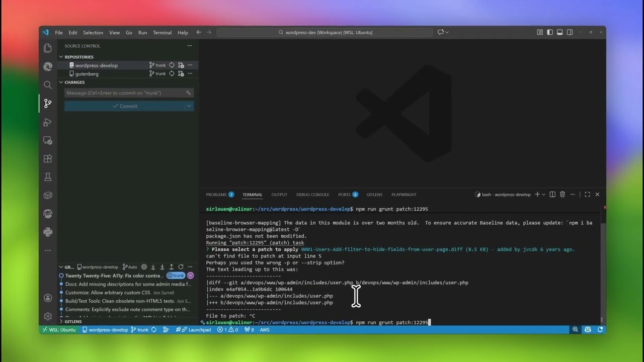Pick a repository in the graph header

pos(97,267)
